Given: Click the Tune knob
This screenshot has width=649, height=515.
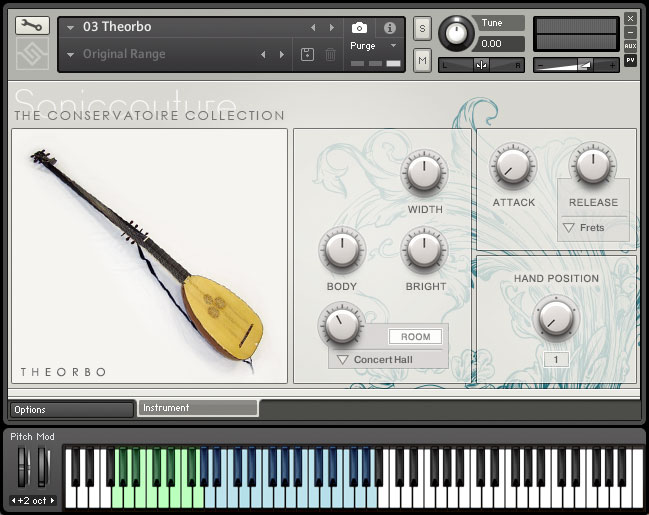Looking at the screenshot, I should (x=456, y=34).
